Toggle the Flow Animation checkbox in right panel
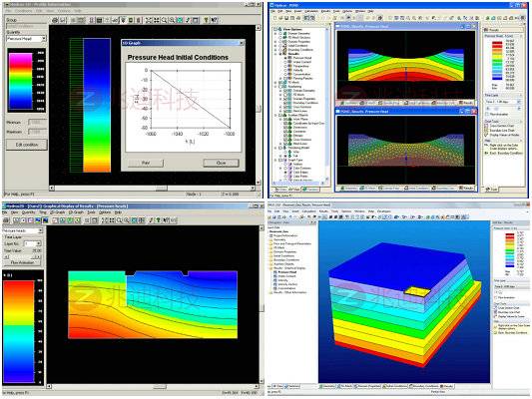532x399 pixels. [x=487, y=115]
